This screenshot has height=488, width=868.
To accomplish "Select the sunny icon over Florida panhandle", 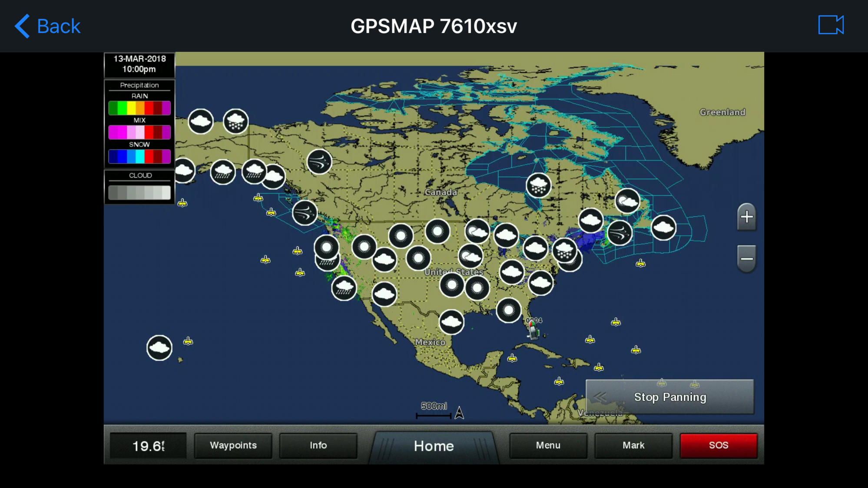I will tap(508, 310).
